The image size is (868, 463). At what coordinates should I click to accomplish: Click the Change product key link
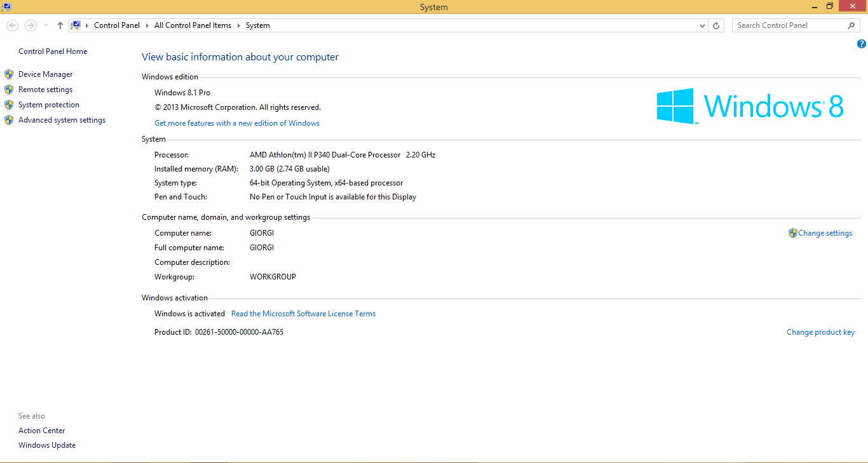click(820, 332)
